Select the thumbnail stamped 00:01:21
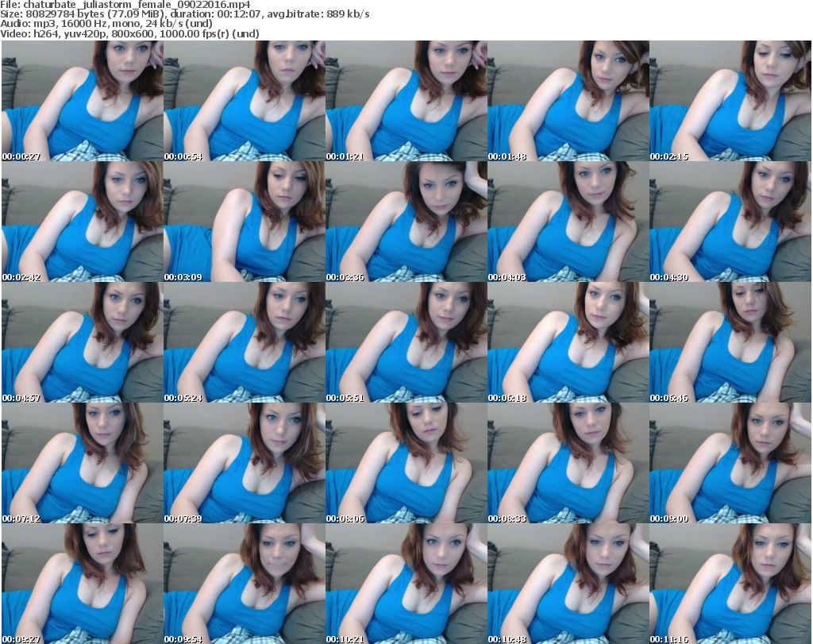This screenshot has width=813, height=644. pos(406,101)
